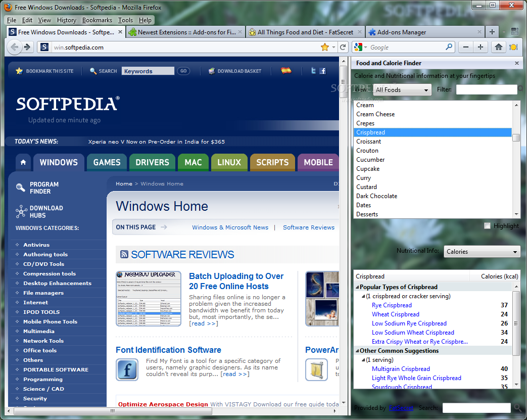Click the browser Back arrow button
This screenshot has width=527, height=420.
(15, 47)
